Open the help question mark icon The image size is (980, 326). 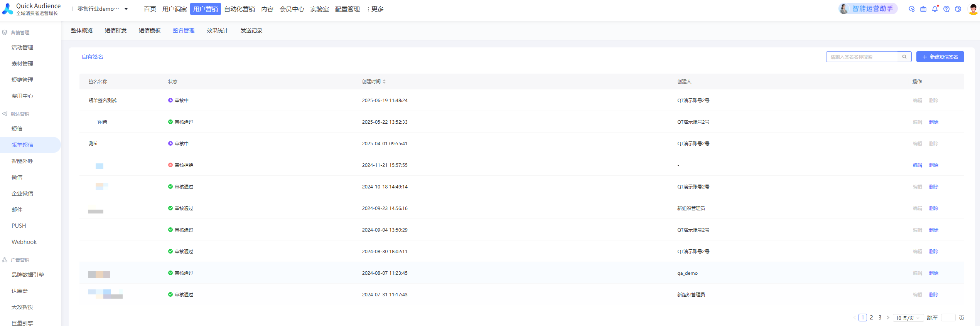click(946, 9)
